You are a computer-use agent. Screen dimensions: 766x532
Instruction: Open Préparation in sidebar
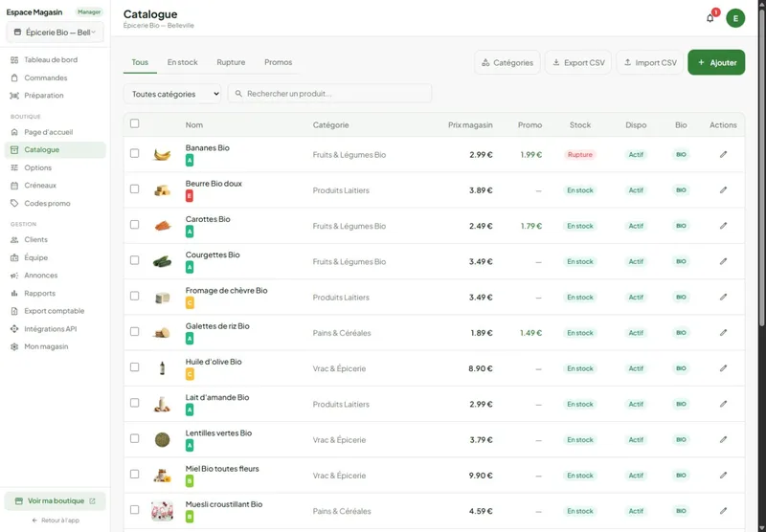click(56, 96)
